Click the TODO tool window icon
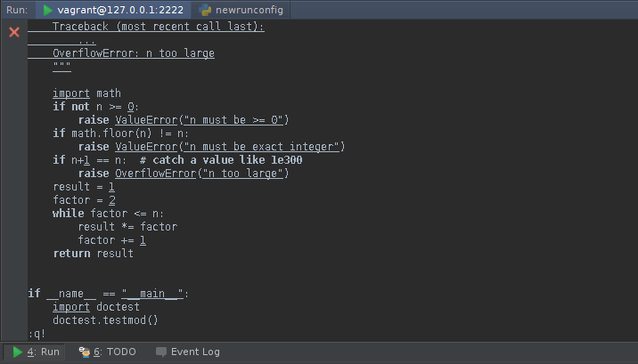The image size is (638, 364). 85,352
